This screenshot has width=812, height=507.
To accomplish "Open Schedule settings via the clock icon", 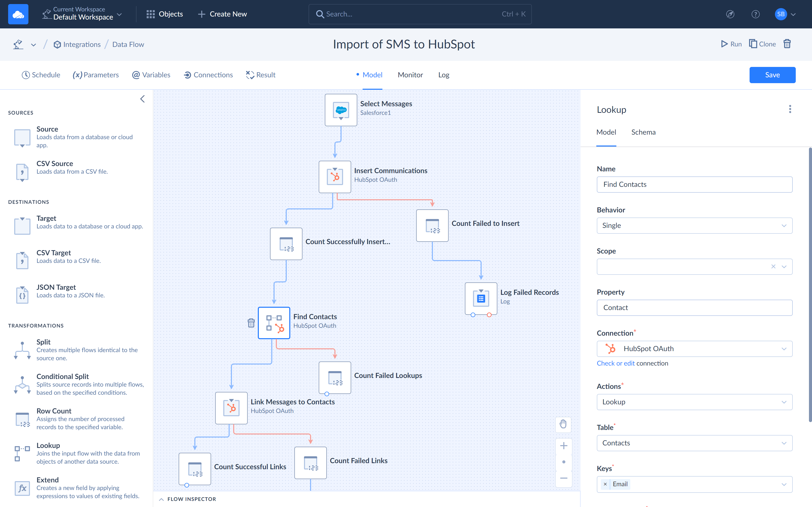I will pos(26,75).
